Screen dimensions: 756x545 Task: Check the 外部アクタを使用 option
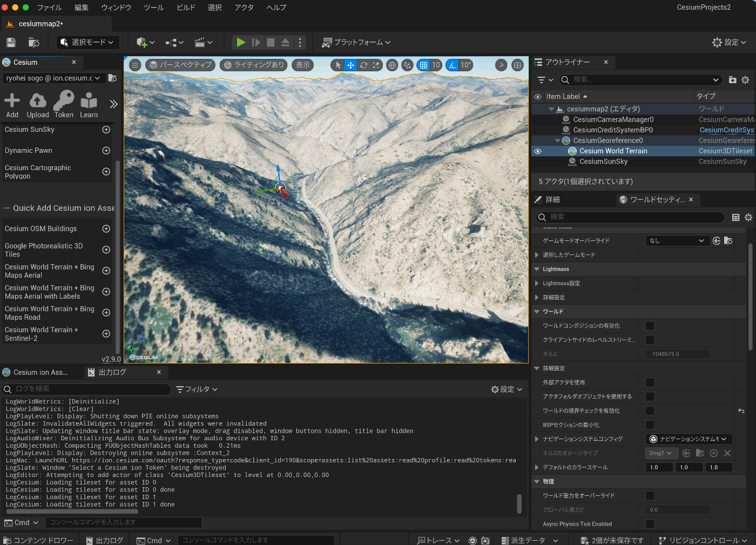[650, 382]
